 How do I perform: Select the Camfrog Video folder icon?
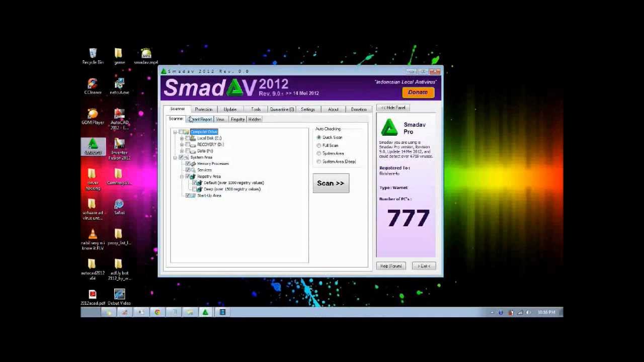[119, 177]
